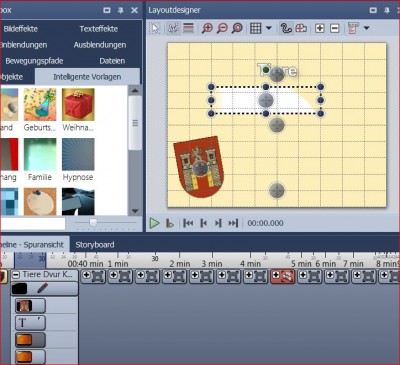The image size is (400, 365).
Task: Click the Bewegungspfade button
Action: coord(34,61)
